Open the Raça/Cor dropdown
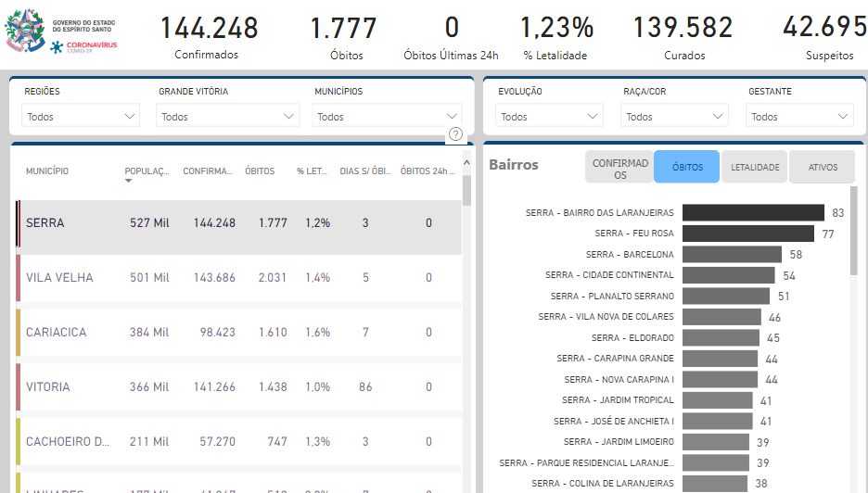 [674, 116]
